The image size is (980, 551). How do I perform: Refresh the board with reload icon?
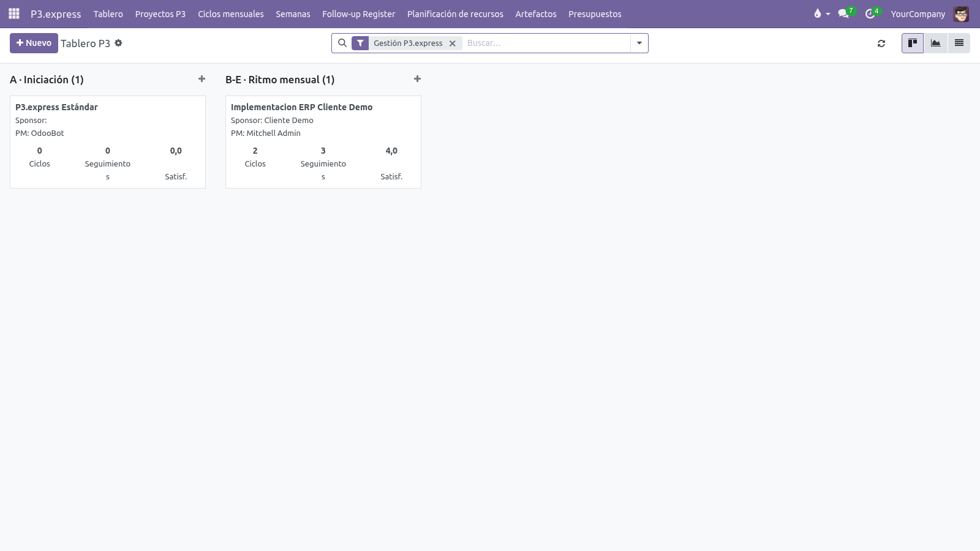(x=881, y=43)
